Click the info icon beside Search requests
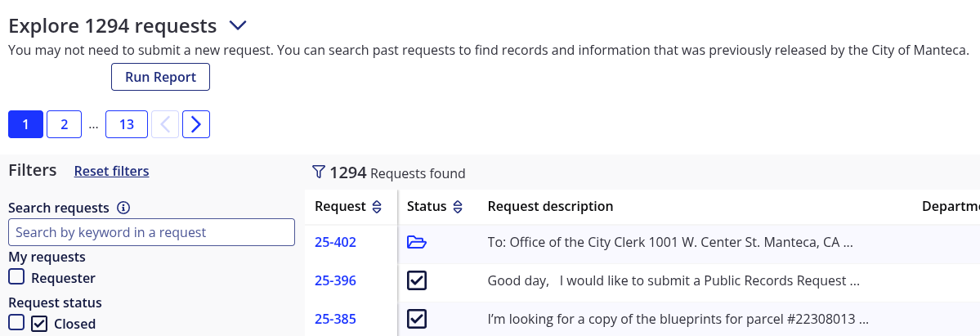Screen dimensions: 980x336 123,208
